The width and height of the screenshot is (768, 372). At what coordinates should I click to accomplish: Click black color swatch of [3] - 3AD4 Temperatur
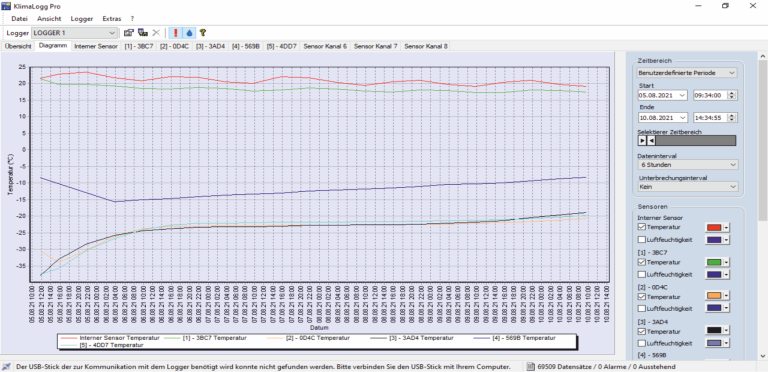pyautogui.click(x=714, y=331)
